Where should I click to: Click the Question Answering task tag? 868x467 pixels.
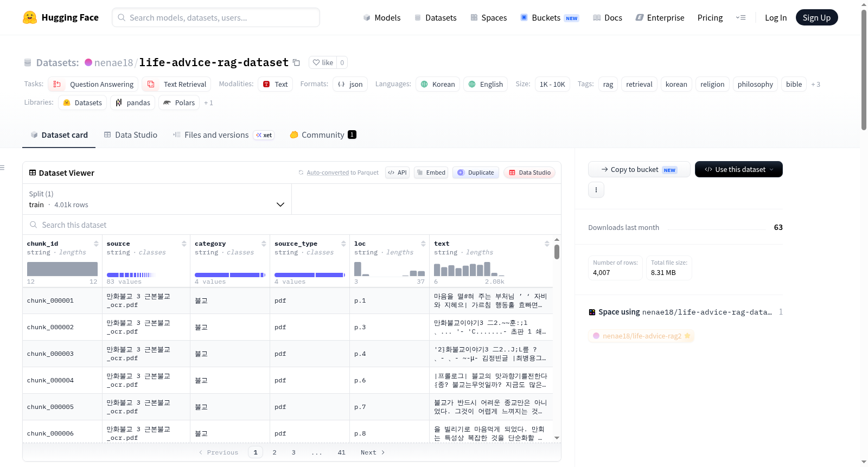(x=93, y=84)
